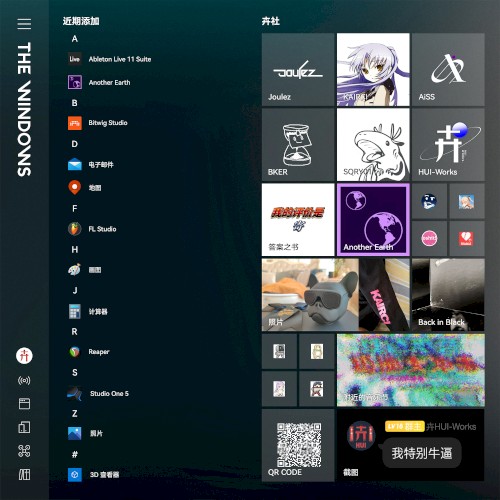Image resolution: width=500 pixels, height=500 pixels.
Task: Click the broadcast signal icon in sidebar
Action: point(24,380)
